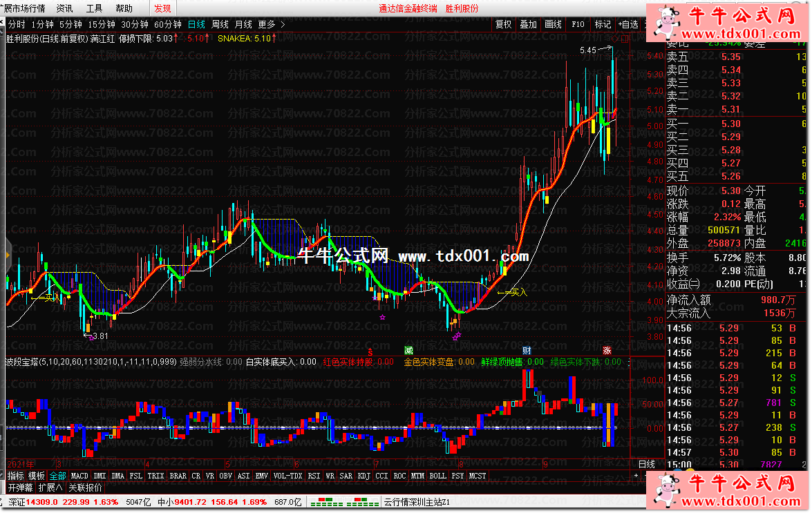The width and height of the screenshot is (812, 513).
Task: Select the MCST indicator tab
Action: click(x=478, y=476)
